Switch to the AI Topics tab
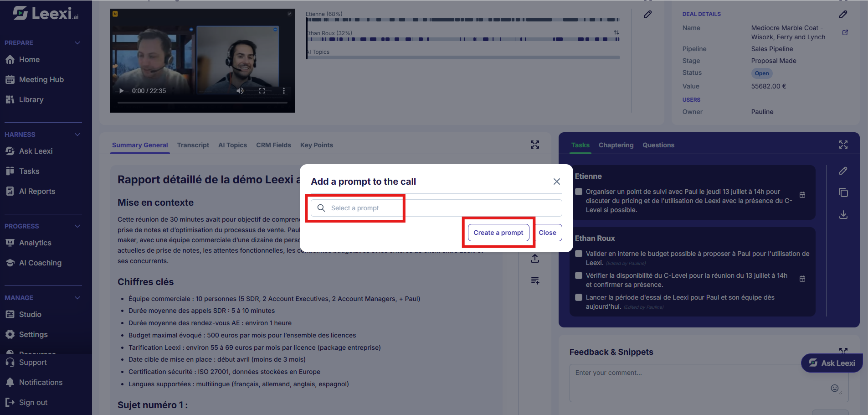 pos(232,145)
